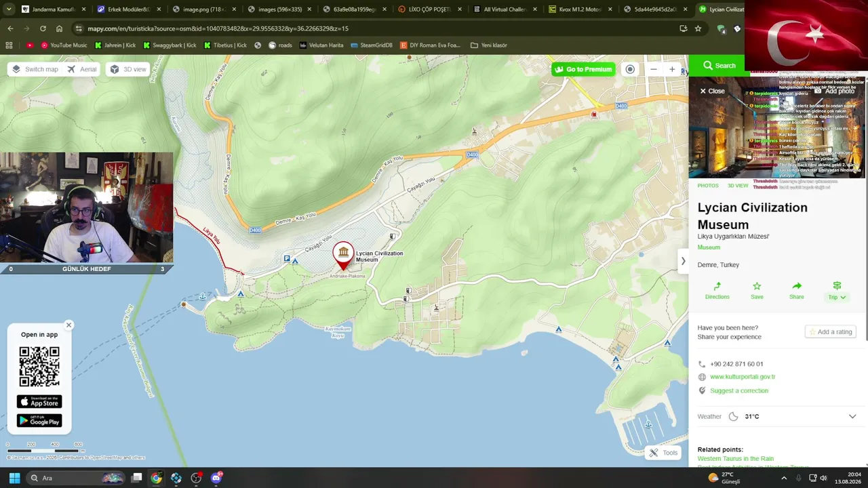Open the green Search button
The image size is (868, 488).
719,66
